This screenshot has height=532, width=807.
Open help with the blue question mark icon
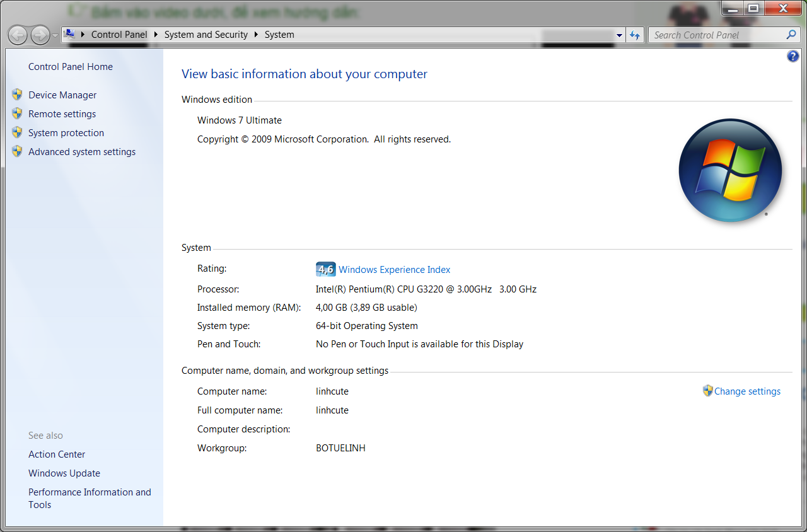click(793, 57)
